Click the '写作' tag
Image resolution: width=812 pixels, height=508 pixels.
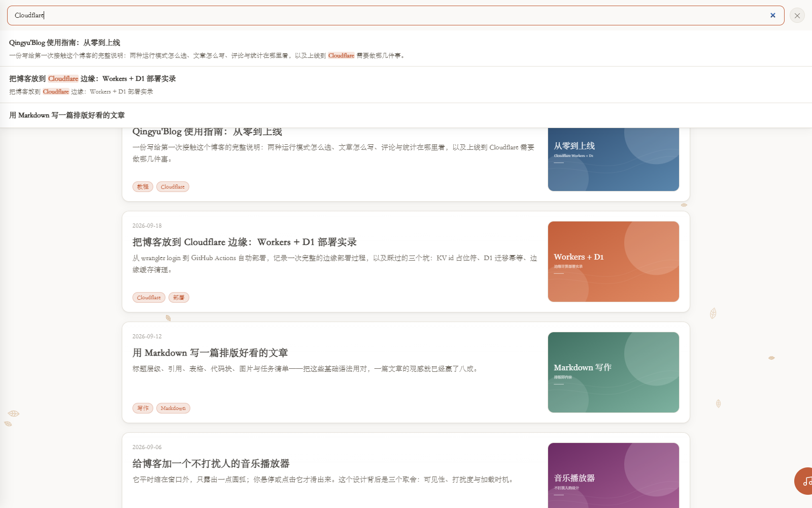point(143,408)
